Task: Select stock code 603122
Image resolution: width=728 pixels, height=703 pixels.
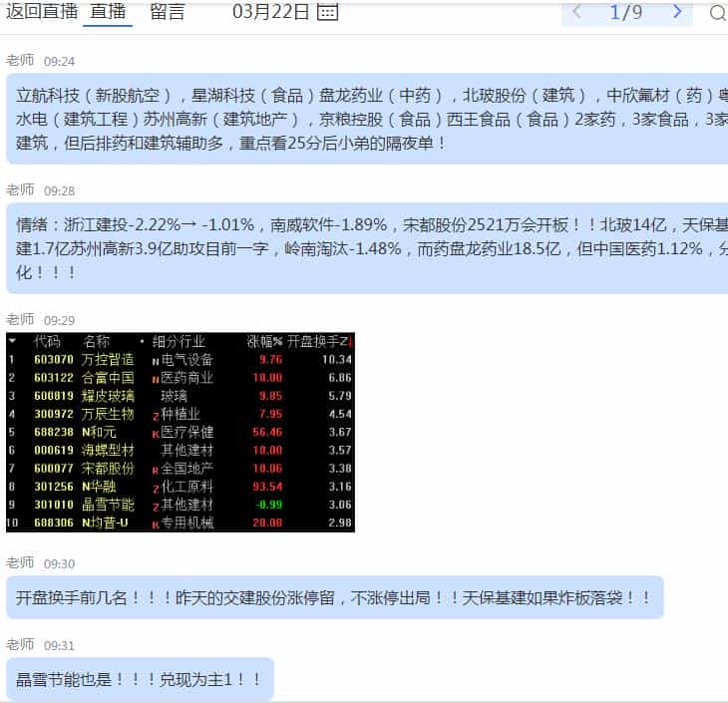Action: 54,378
